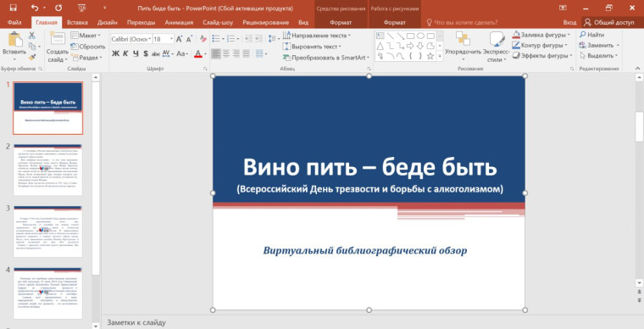Switch to the Дизайн tab
Image resolution: width=644 pixels, height=329 pixels.
coord(108,23)
